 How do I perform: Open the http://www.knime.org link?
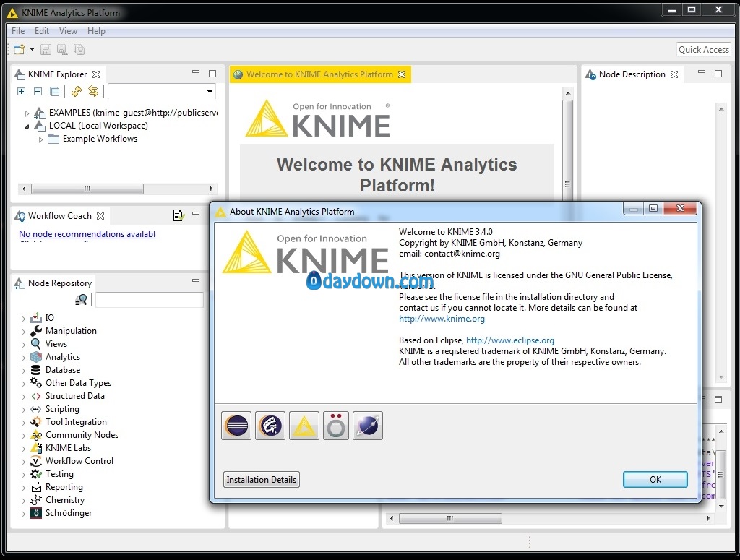442,319
